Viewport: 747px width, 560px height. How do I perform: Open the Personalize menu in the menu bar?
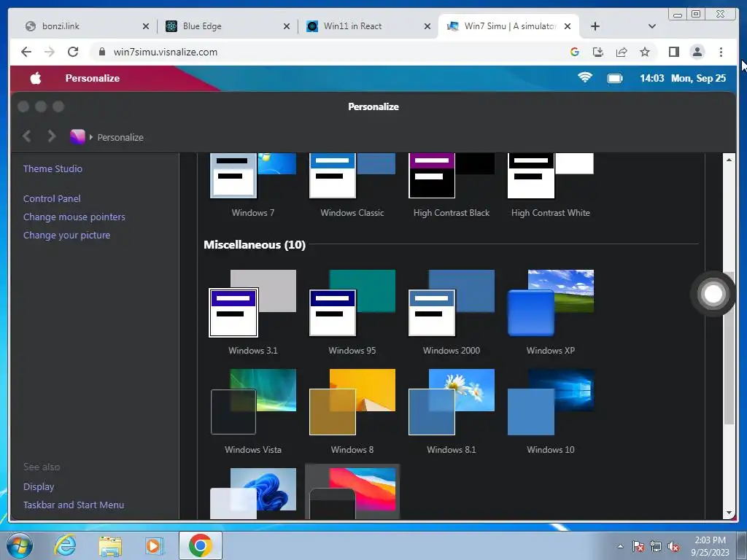coord(93,78)
